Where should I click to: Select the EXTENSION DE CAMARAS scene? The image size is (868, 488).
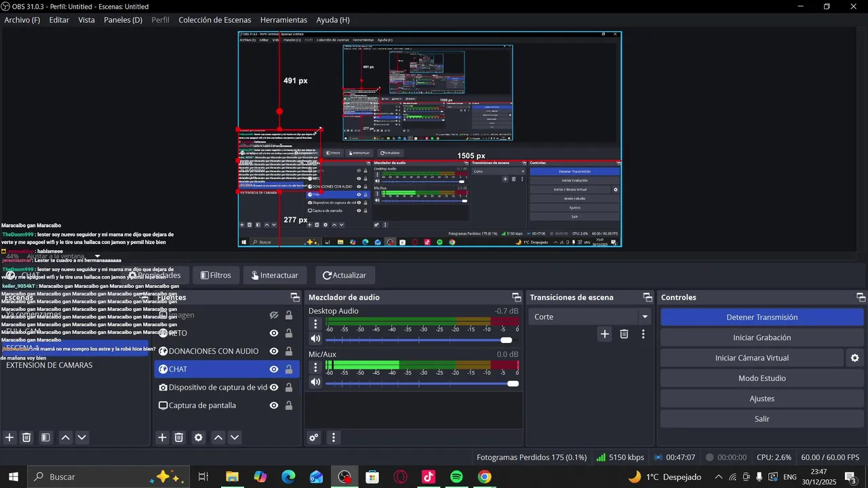click(50, 365)
